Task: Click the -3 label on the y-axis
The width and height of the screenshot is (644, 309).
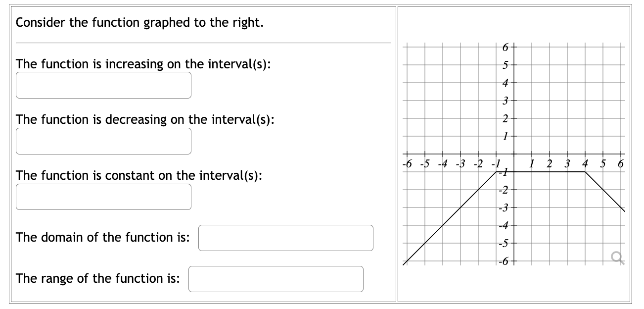Action: (505, 206)
